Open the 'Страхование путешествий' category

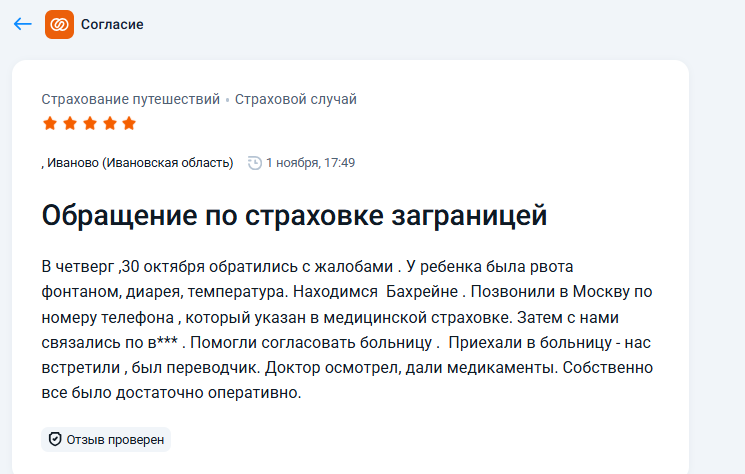130,99
